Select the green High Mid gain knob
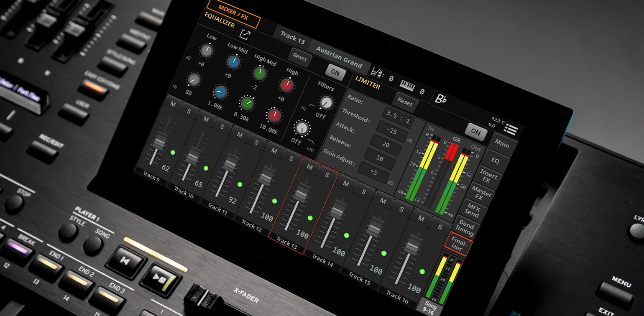The height and width of the screenshot is (316, 644). (x=260, y=74)
